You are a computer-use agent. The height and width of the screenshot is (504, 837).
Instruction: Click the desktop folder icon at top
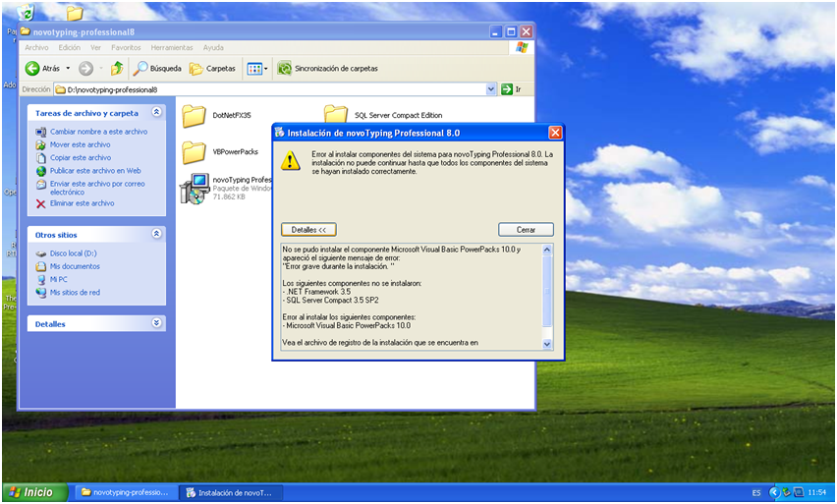tap(75, 12)
